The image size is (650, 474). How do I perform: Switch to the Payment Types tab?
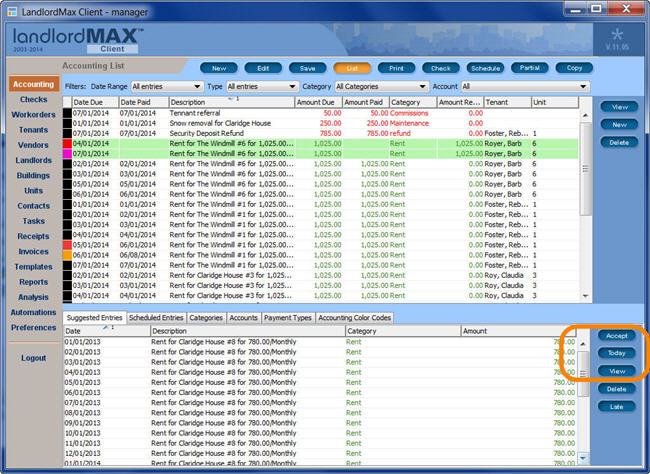tap(288, 318)
